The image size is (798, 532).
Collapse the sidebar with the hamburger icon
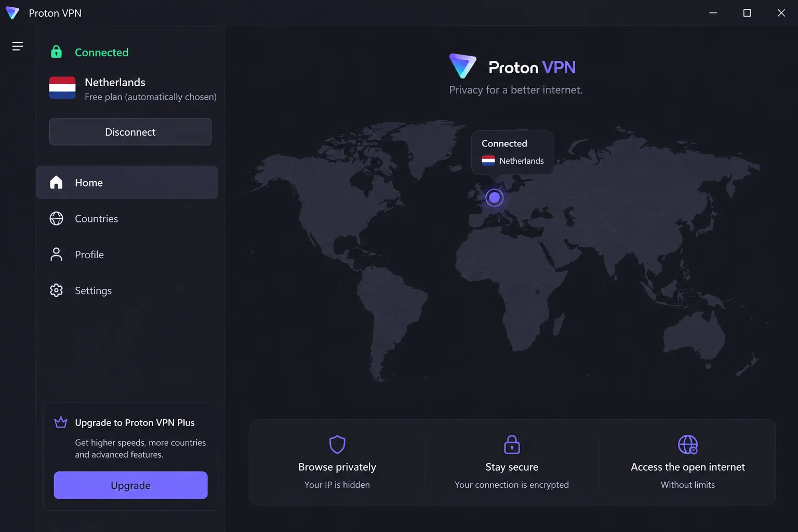[18, 46]
